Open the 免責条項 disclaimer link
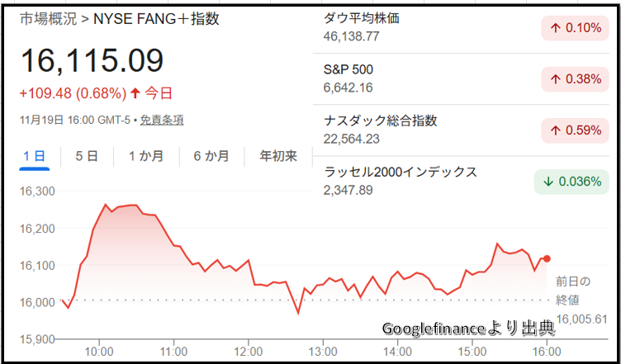 click(162, 120)
